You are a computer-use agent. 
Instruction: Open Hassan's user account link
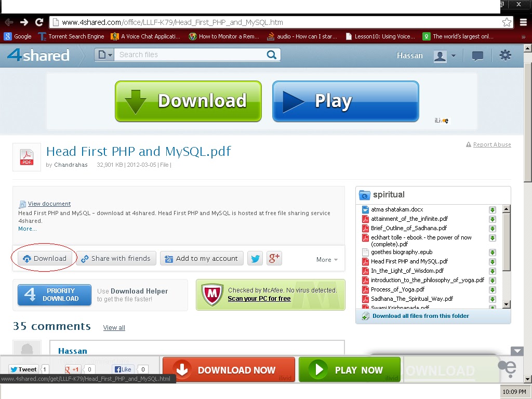409,55
